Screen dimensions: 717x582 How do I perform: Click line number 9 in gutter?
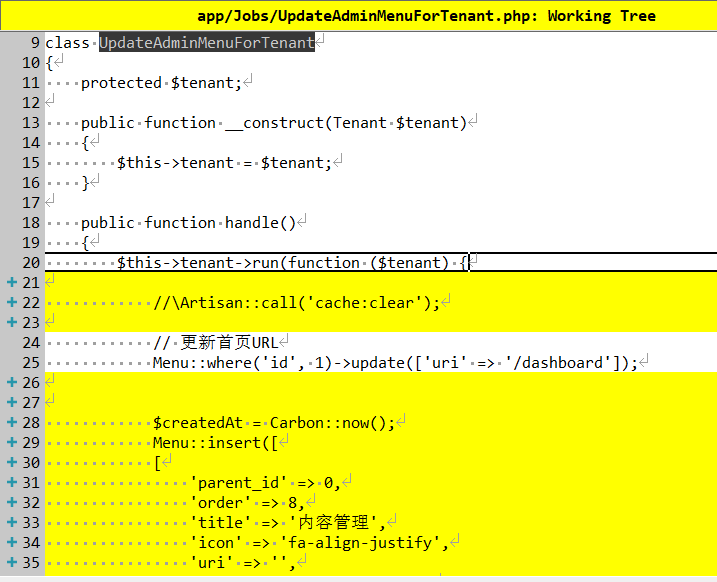coord(35,43)
